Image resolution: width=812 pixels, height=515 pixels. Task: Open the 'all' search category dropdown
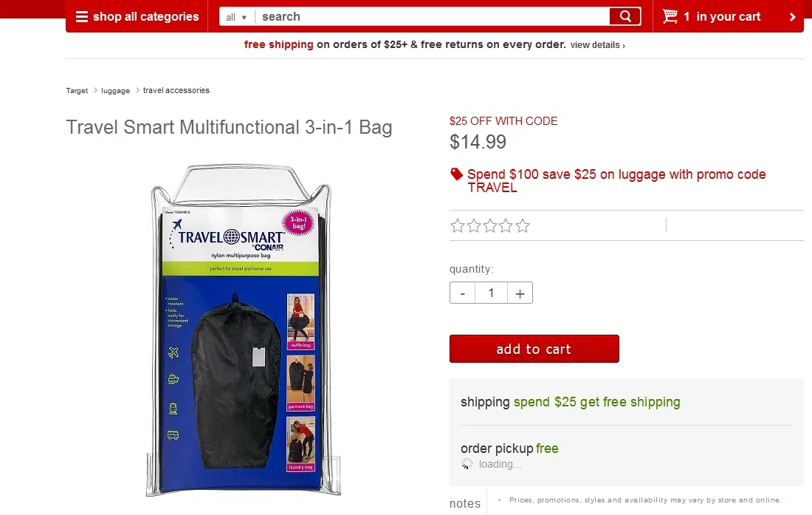click(x=237, y=16)
